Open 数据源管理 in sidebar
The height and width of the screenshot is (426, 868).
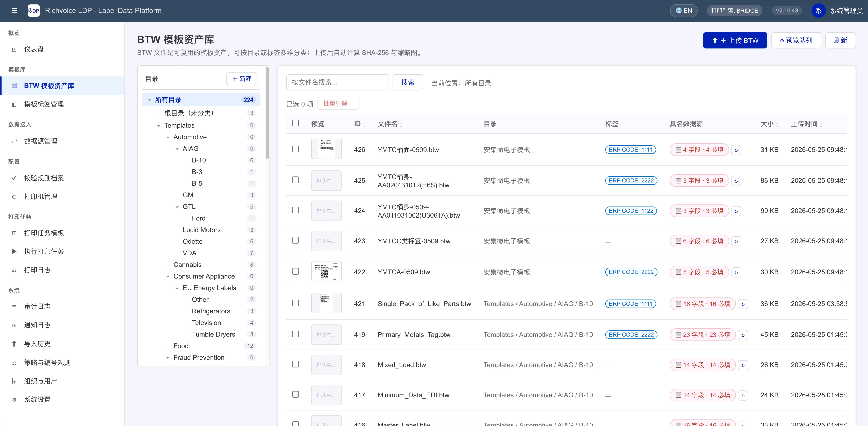(63, 141)
